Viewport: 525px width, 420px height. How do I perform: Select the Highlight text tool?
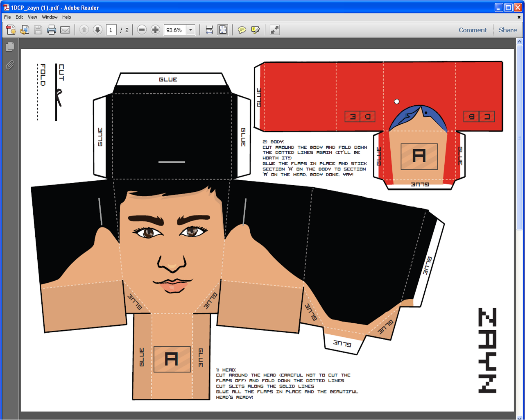point(256,30)
